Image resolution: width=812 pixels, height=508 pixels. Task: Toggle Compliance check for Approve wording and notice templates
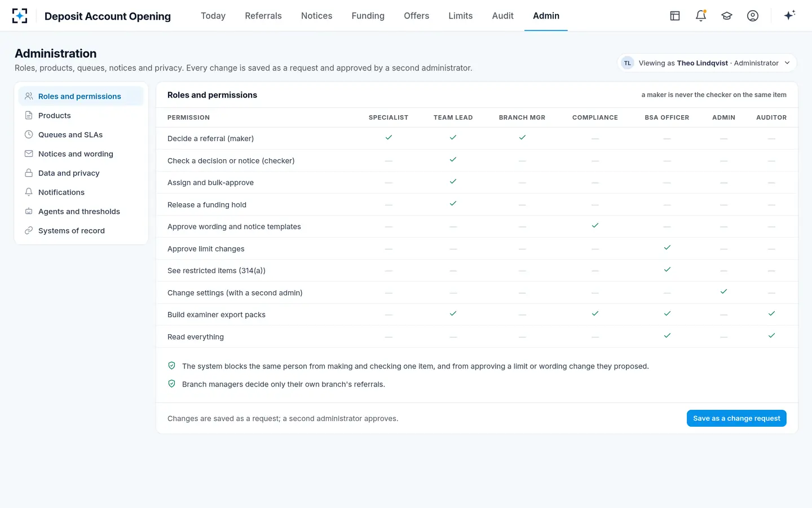tap(595, 225)
